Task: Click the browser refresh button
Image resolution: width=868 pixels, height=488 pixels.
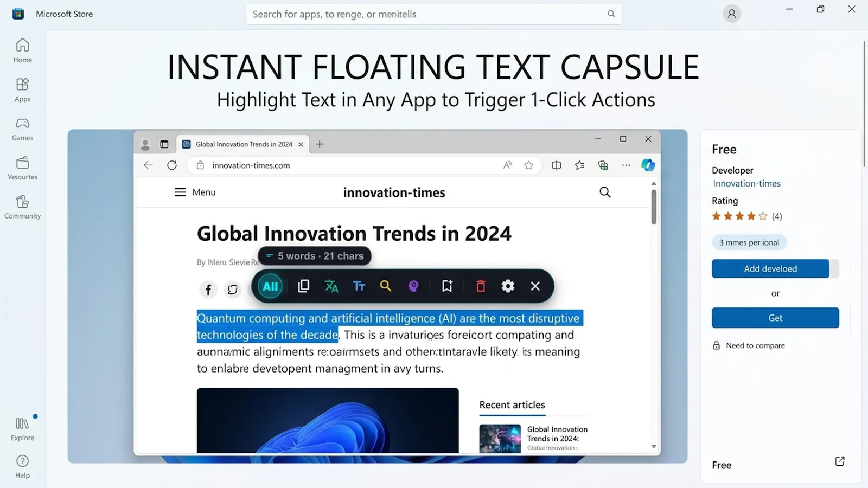Action: click(172, 165)
